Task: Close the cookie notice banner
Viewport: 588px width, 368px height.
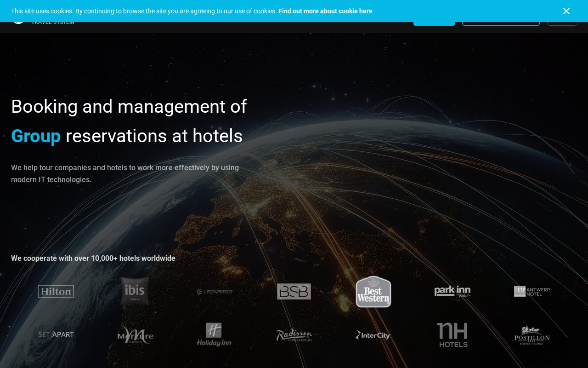Action: point(566,11)
